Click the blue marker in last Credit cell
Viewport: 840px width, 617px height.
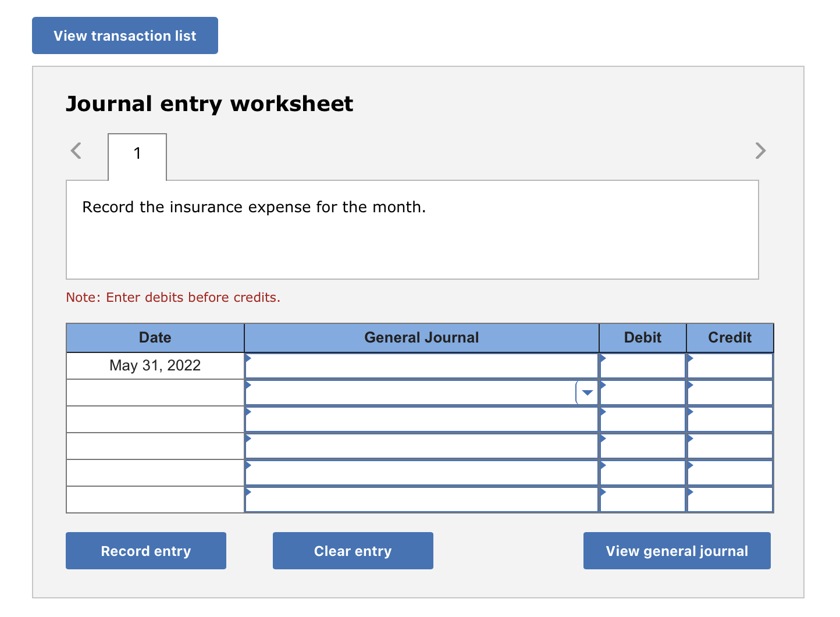click(x=690, y=493)
